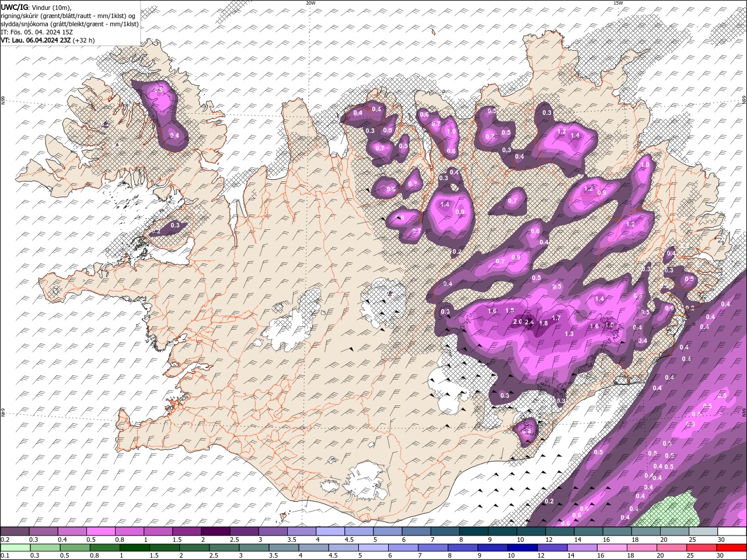Click the darkest green 1 swatch in lower legend
This screenshot has width=747, height=560.
(135, 548)
